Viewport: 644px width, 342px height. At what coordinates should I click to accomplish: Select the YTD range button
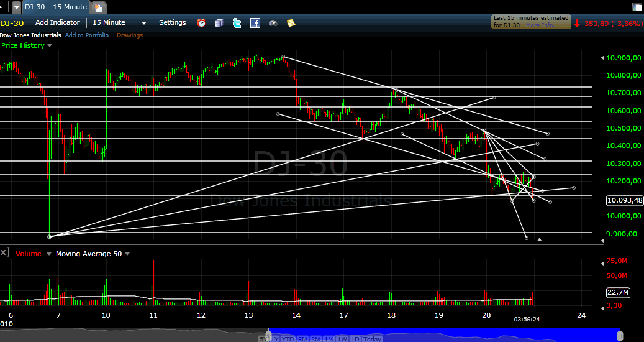click(x=288, y=339)
